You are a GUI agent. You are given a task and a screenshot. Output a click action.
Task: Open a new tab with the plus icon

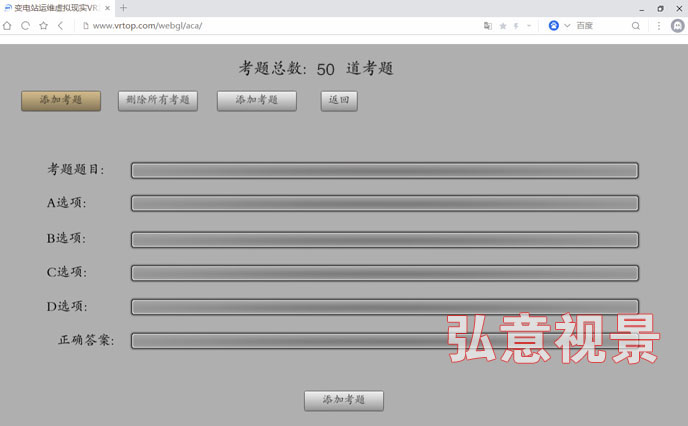123,8
